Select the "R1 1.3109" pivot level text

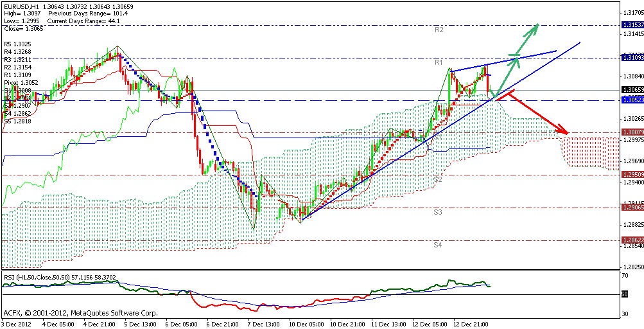[17, 75]
